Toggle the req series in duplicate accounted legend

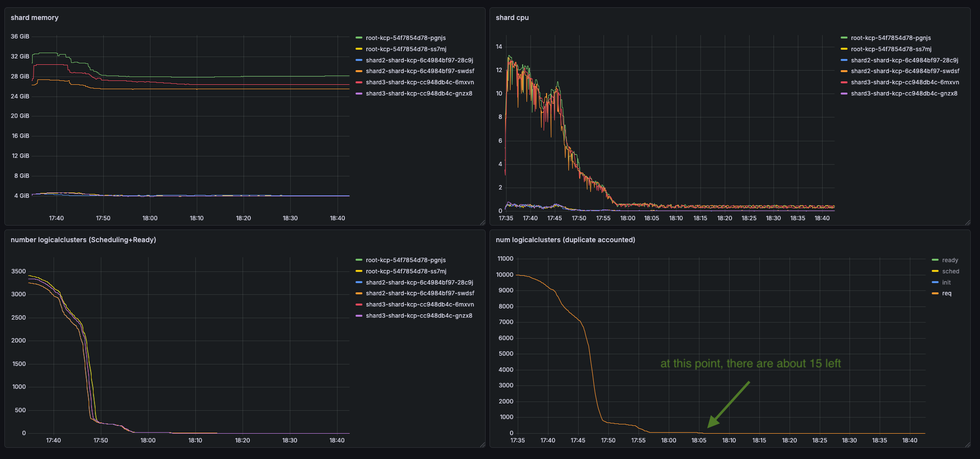tap(947, 293)
